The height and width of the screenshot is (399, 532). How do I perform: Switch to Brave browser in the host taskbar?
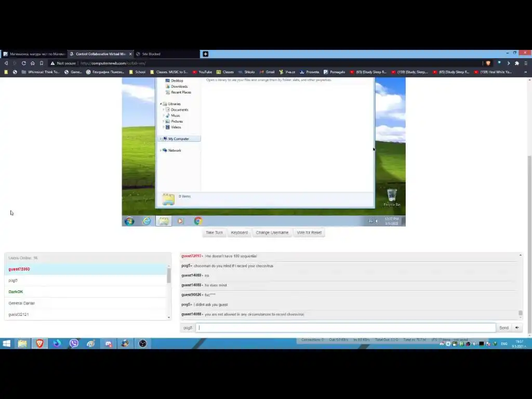39,343
